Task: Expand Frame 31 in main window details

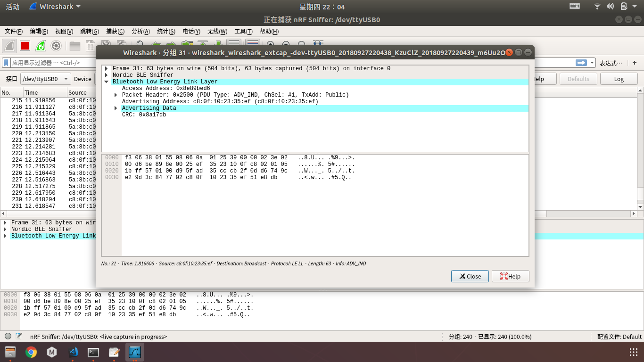Action: [x=5, y=222]
